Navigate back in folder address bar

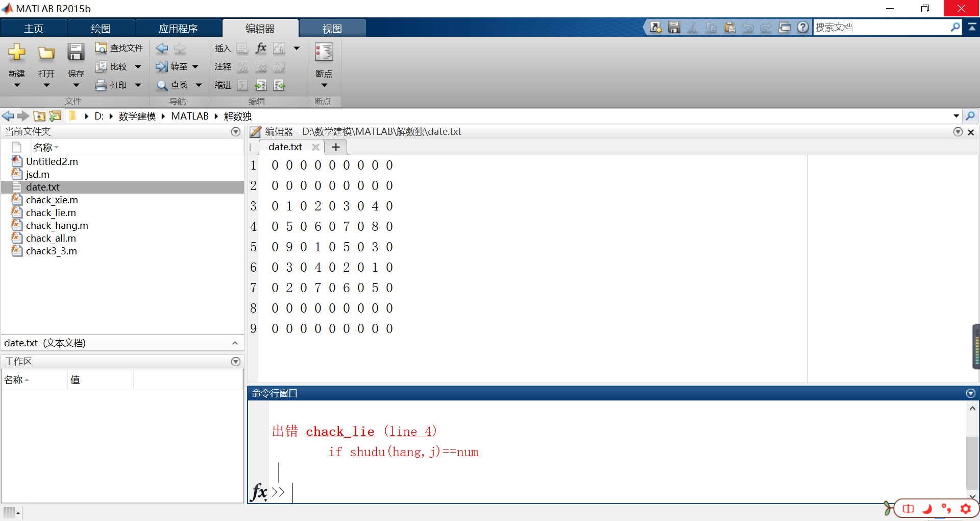click(8, 116)
